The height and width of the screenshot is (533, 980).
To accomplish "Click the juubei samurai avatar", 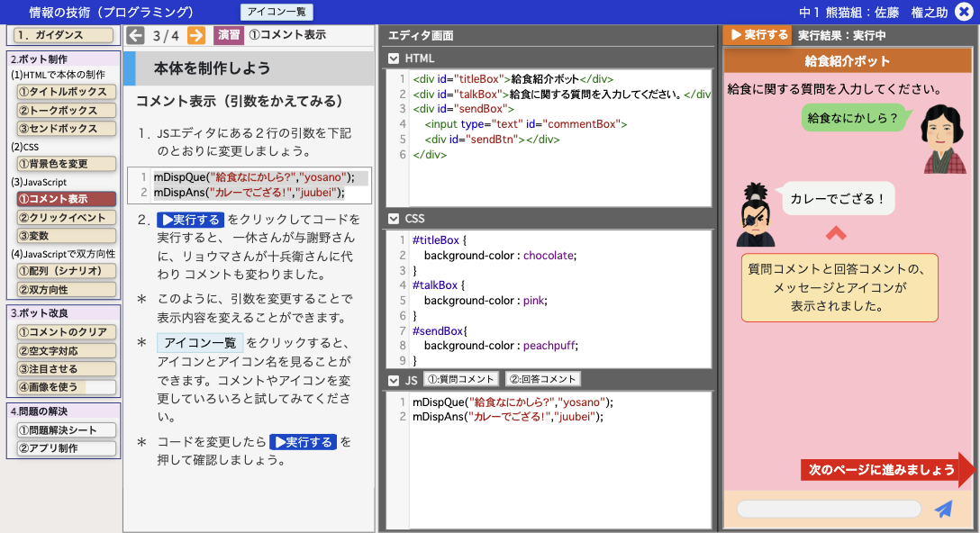I will 756,214.
